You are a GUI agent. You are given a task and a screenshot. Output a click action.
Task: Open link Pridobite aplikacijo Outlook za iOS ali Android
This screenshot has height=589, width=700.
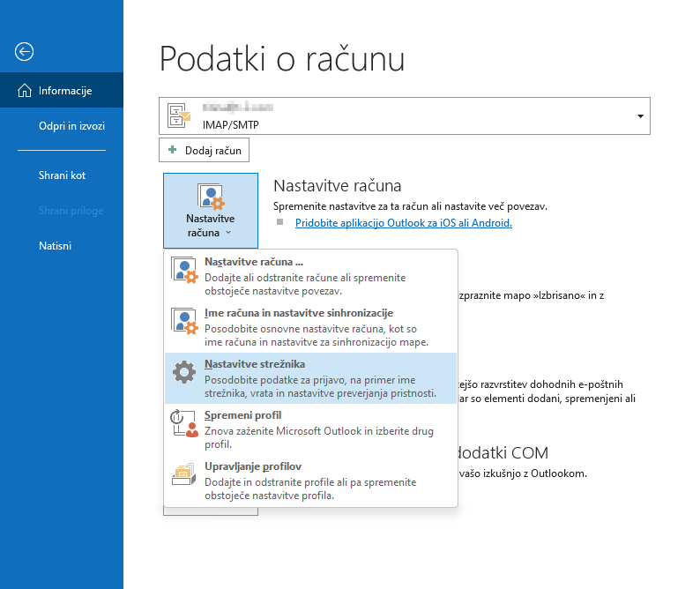pos(403,223)
